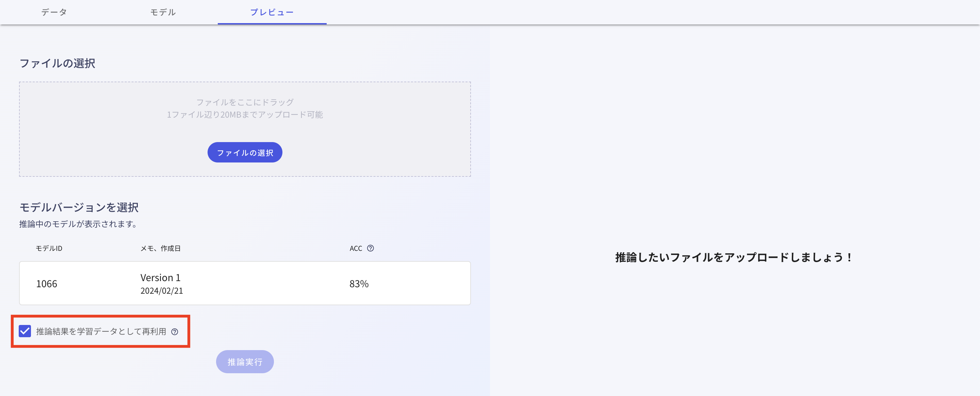Click the ファイルの選択 upload button
The width and height of the screenshot is (980, 396).
tap(245, 152)
